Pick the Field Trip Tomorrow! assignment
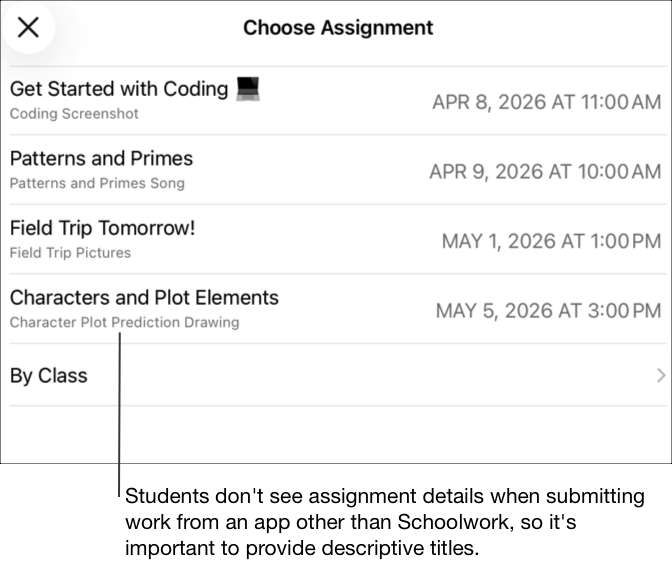Viewport: 672px width, 566px height. (102, 228)
